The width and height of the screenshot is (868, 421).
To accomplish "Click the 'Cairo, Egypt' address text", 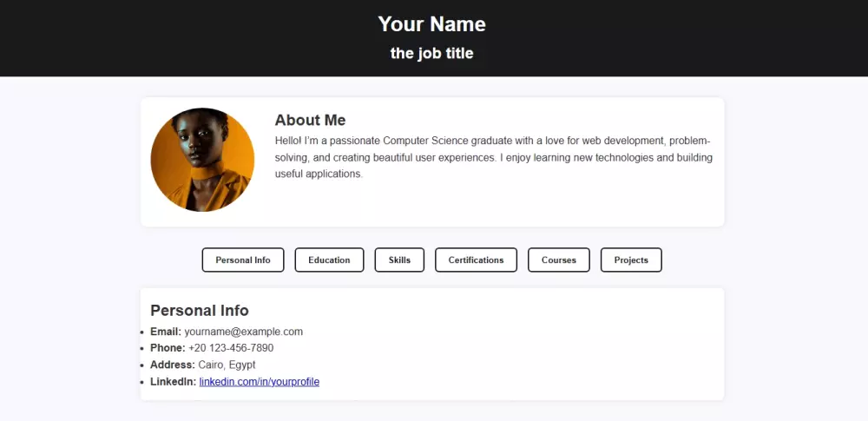I will click(227, 365).
